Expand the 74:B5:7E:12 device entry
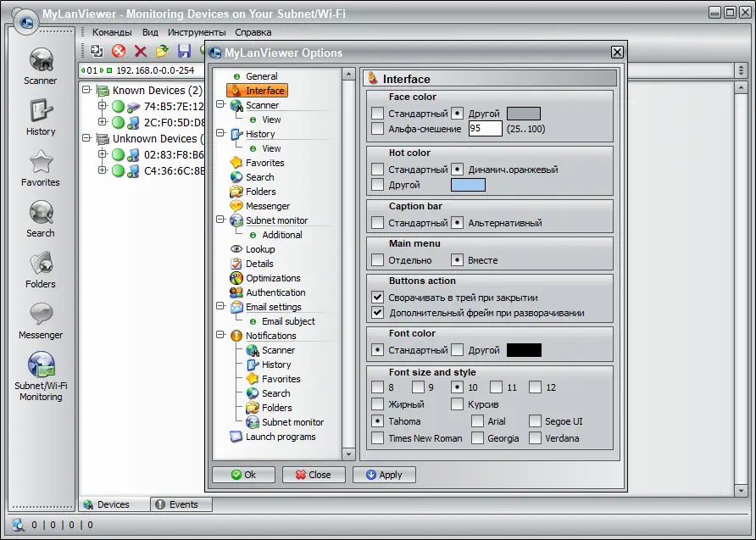 tap(103, 105)
